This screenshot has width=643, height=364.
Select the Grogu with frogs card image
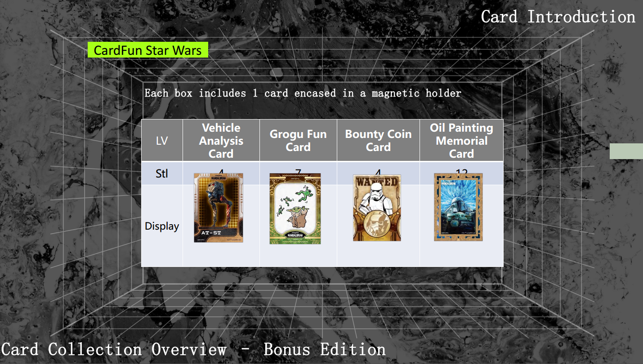point(295,209)
